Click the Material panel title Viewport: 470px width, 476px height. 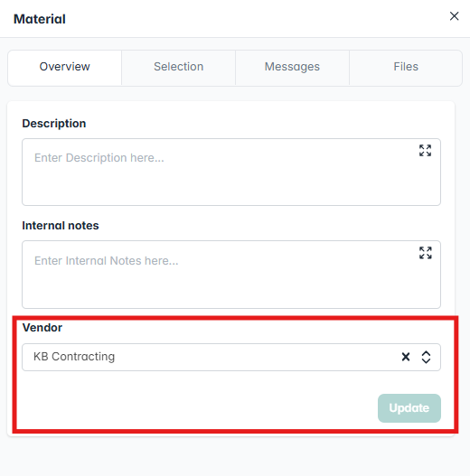point(40,19)
